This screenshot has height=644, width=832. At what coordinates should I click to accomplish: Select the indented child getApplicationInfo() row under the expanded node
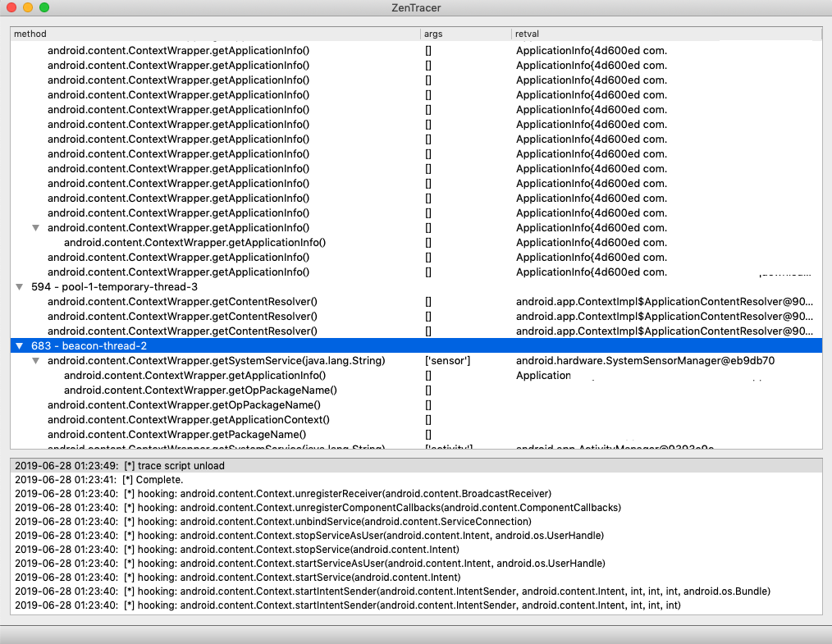pyautogui.click(x=416, y=243)
